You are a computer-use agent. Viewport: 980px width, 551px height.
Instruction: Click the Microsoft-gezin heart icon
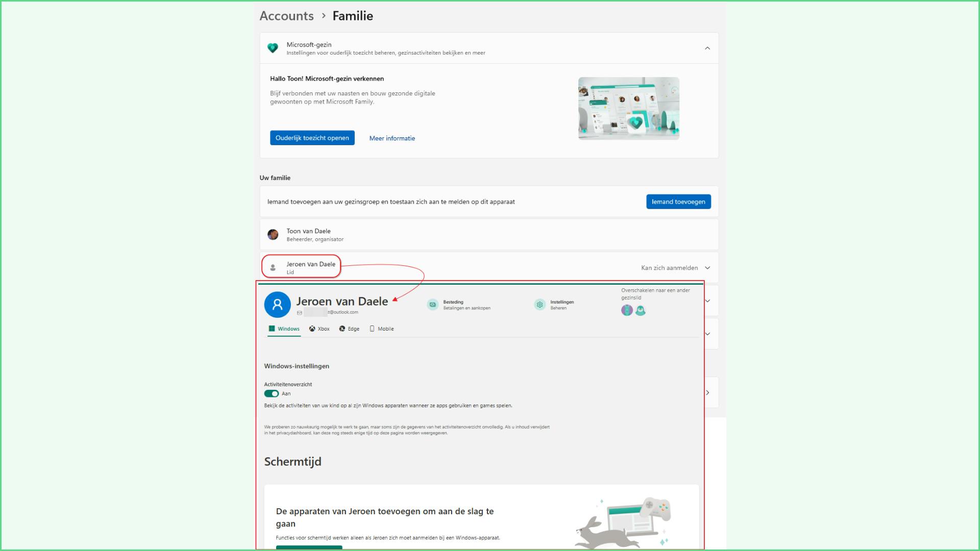(x=273, y=48)
